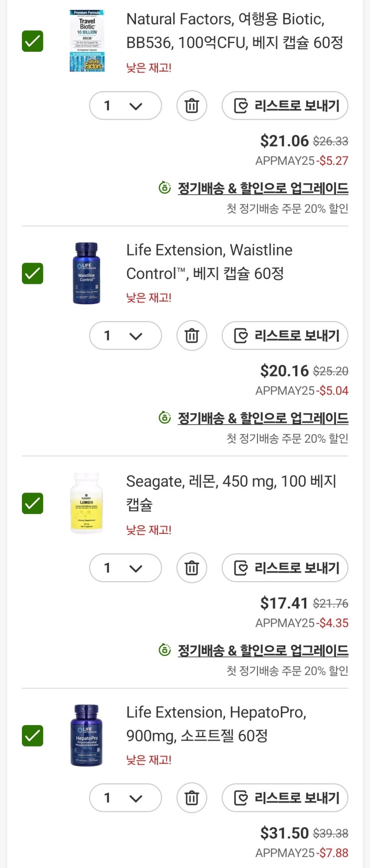370x868 pixels.
Task: Send Natural Factors item to list
Action: (285, 106)
